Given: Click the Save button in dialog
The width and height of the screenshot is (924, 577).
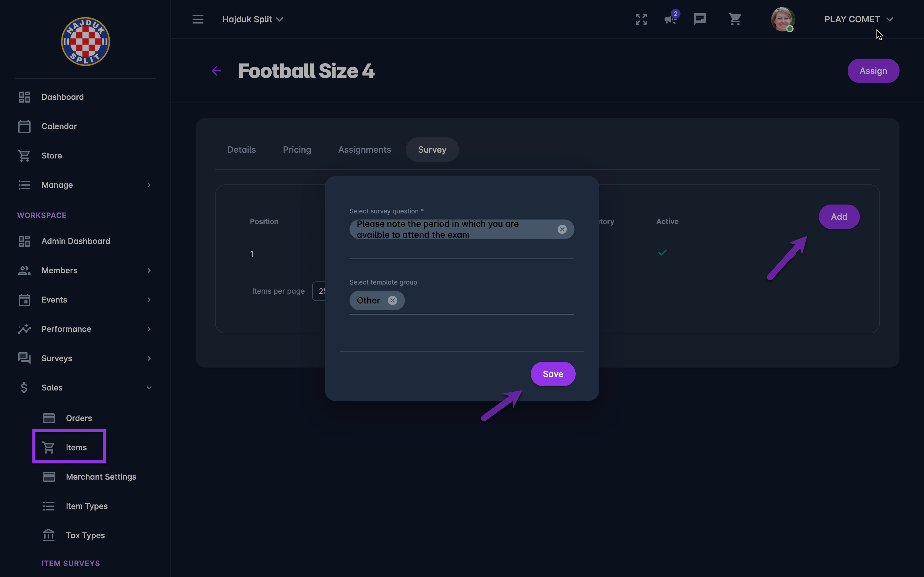Looking at the screenshot, I should point(552,374).
